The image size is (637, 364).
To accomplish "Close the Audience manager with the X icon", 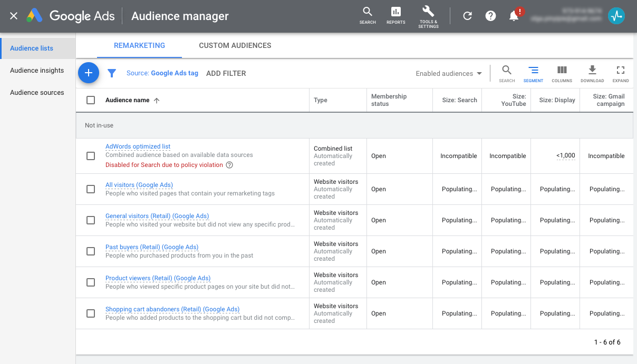I will [14, 16].
